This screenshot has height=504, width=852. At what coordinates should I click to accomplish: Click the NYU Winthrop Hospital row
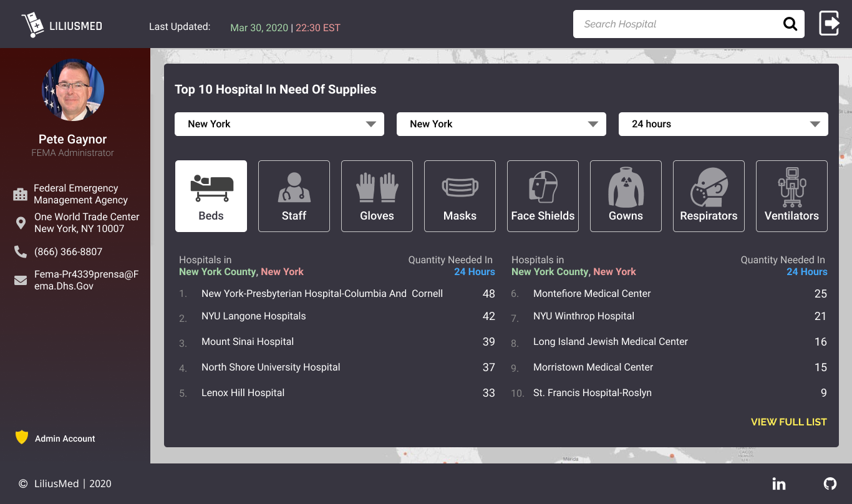(669, 316)
